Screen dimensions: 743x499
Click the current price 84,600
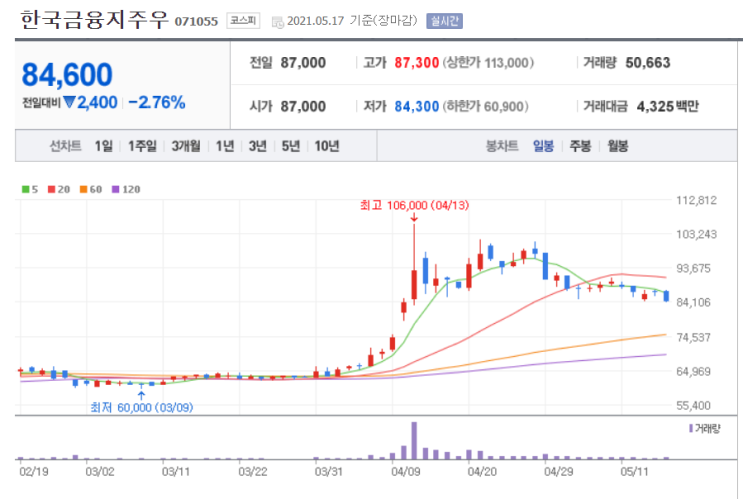pyautogui.click(x=67, y=75)
